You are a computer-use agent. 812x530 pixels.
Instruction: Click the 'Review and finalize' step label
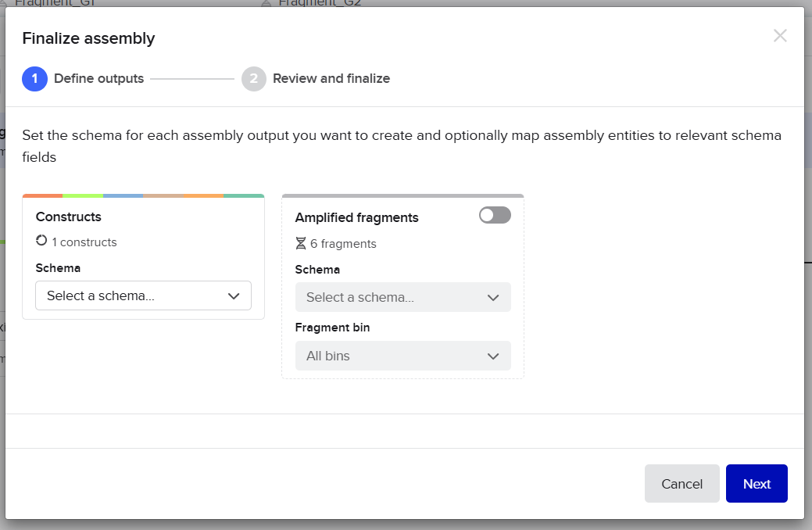pyautogui.click(x=331, y=79)
